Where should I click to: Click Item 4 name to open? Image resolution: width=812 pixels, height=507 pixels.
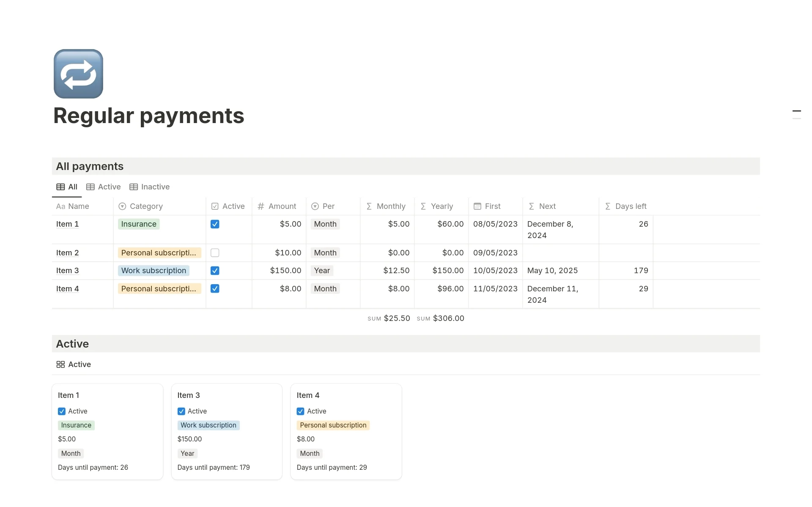(67, 288)
